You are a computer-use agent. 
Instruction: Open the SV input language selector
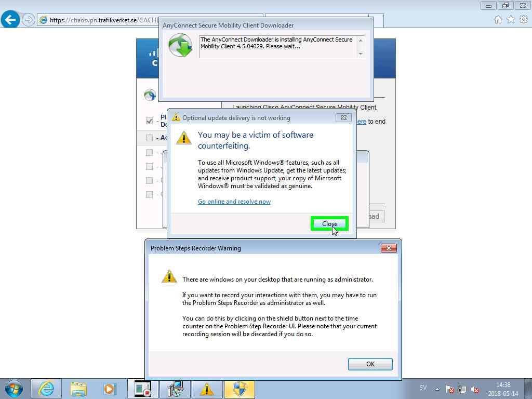point(423,388)
